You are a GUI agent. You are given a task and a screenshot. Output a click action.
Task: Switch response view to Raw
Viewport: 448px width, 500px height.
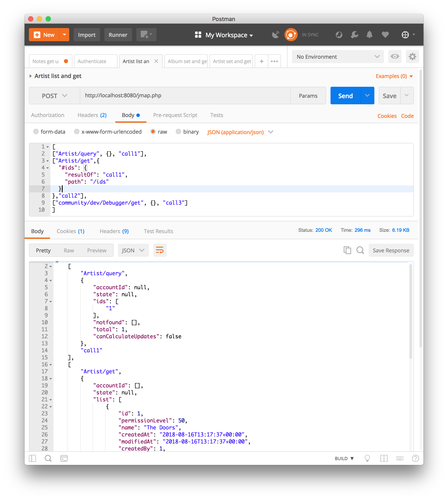pyautogui.click(x=69, y=250)
